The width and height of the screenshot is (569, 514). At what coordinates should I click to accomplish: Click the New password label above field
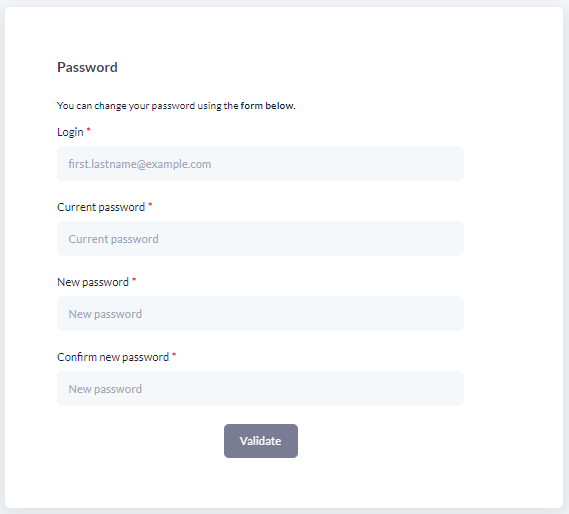coord(93,282)
